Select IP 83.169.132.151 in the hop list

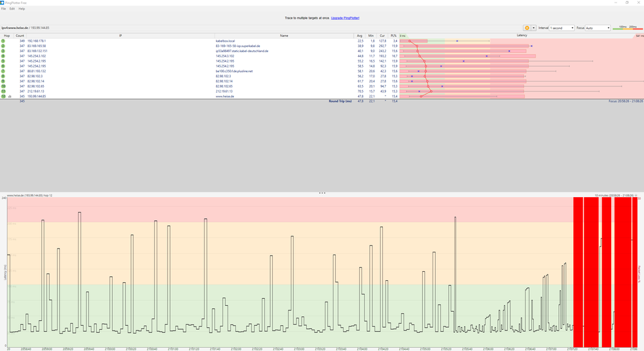tap(37, 51)
